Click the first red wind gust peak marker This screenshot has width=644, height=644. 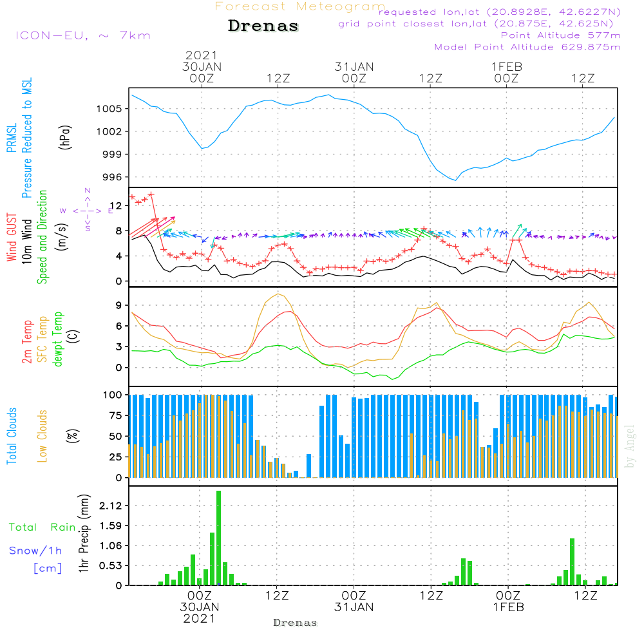151,194
